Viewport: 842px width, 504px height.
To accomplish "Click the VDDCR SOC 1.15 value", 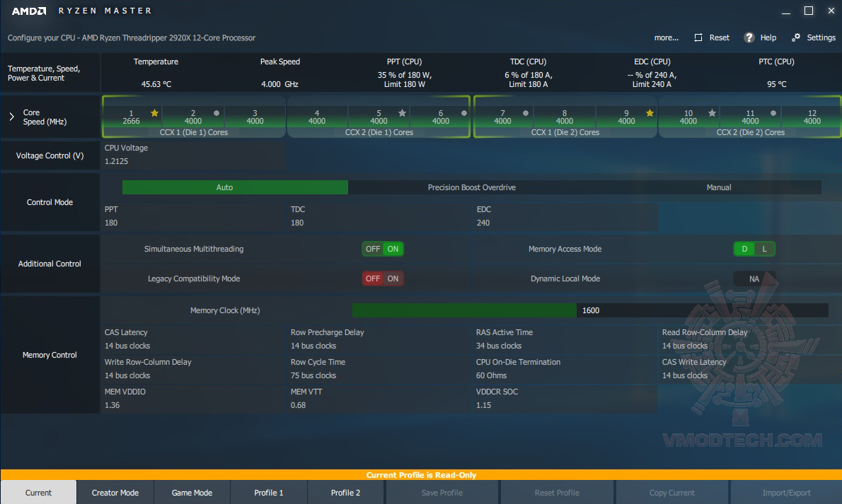I will (x=483, y=405).
